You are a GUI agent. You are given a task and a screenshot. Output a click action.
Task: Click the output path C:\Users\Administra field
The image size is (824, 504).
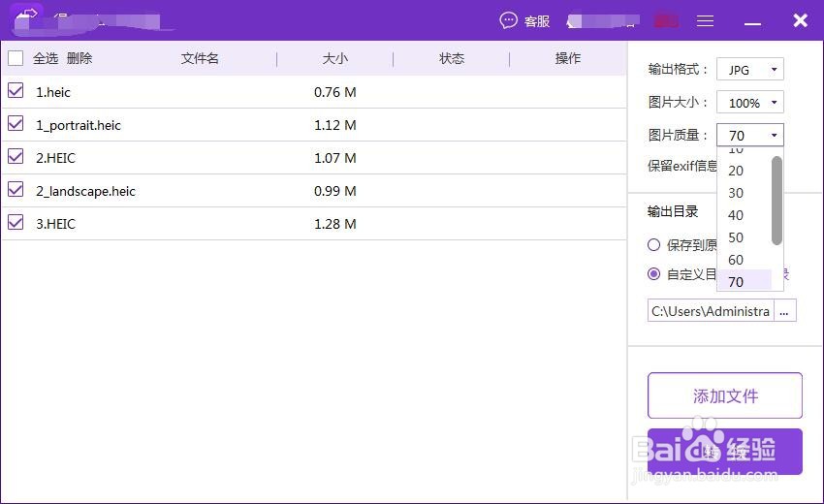point(711,310)
